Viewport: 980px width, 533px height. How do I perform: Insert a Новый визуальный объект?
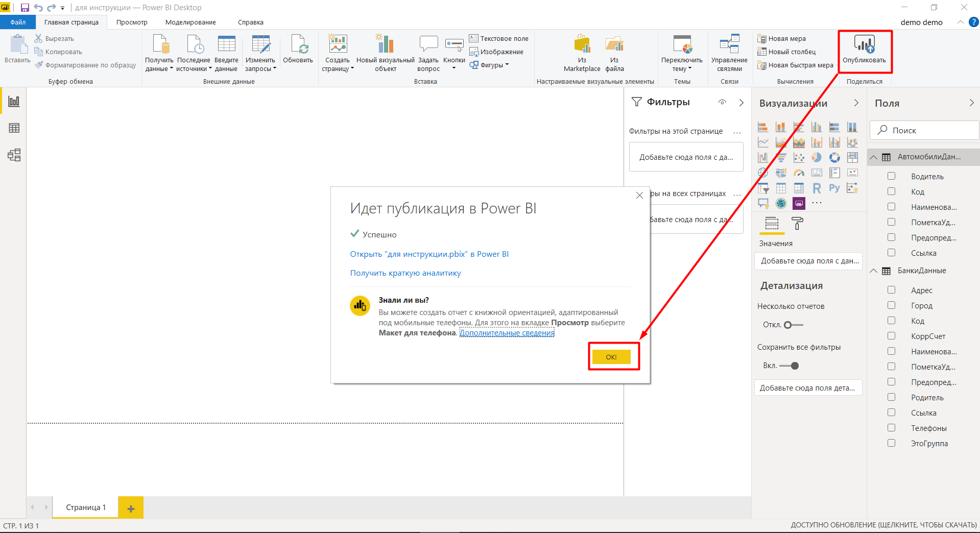[x=386, y=53]
